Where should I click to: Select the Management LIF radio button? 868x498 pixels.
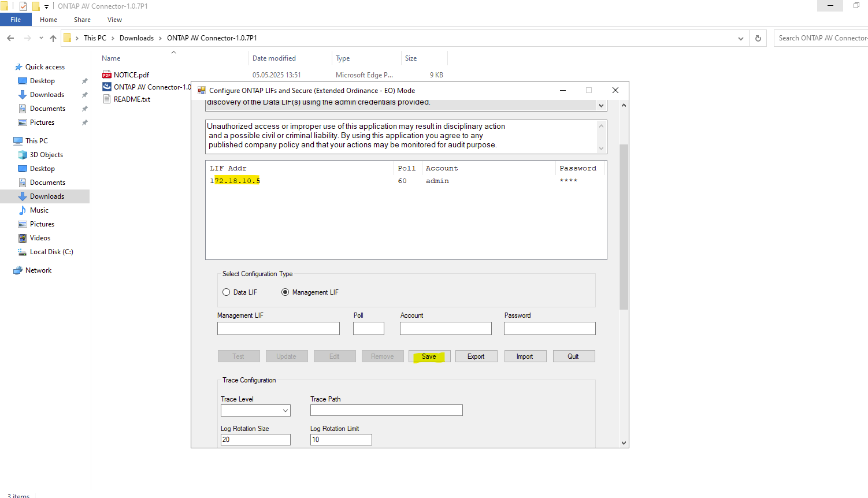pyautogui.click(x=285, y=292)
